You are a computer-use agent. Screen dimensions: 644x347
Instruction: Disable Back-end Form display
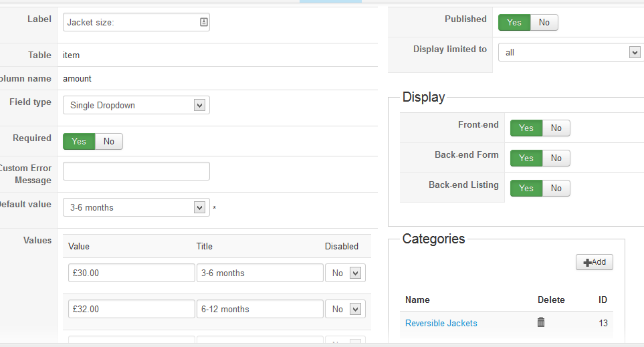[x=556, y=158]
